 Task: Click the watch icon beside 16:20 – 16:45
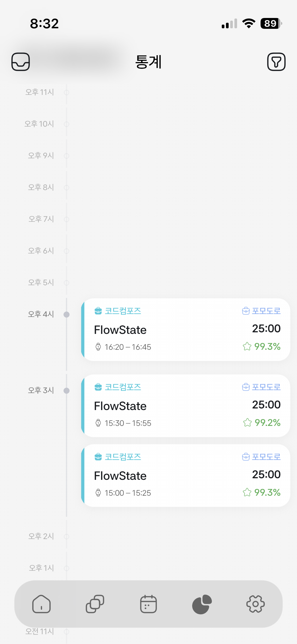pyautogui.click(x=98, y=347)
